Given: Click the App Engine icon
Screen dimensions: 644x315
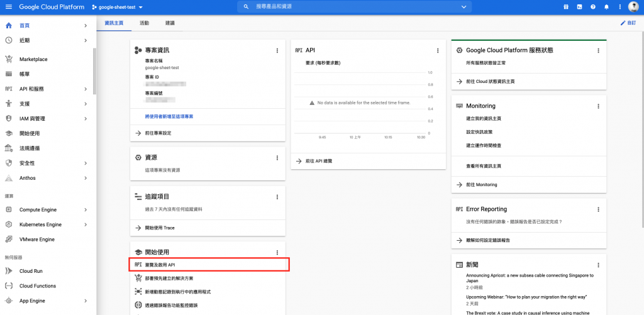Looking at the screenshot, I should tap(9, 301).
